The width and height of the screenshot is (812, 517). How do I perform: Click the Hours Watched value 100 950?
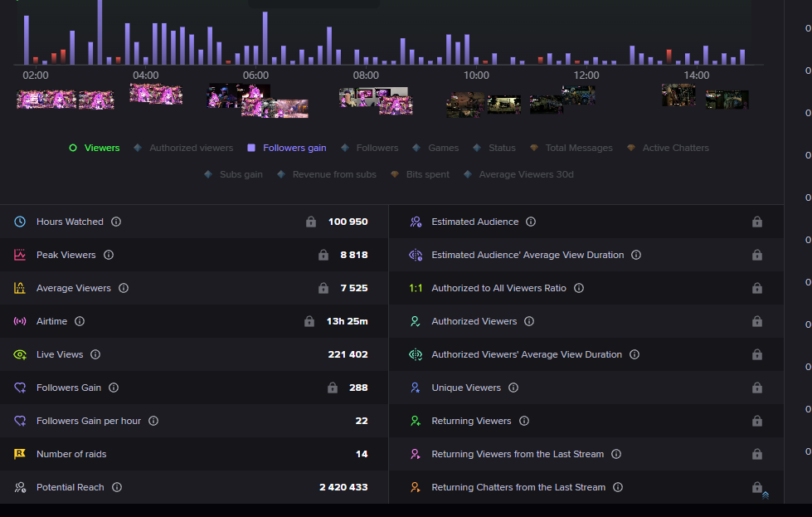click(x=348, y=222)
